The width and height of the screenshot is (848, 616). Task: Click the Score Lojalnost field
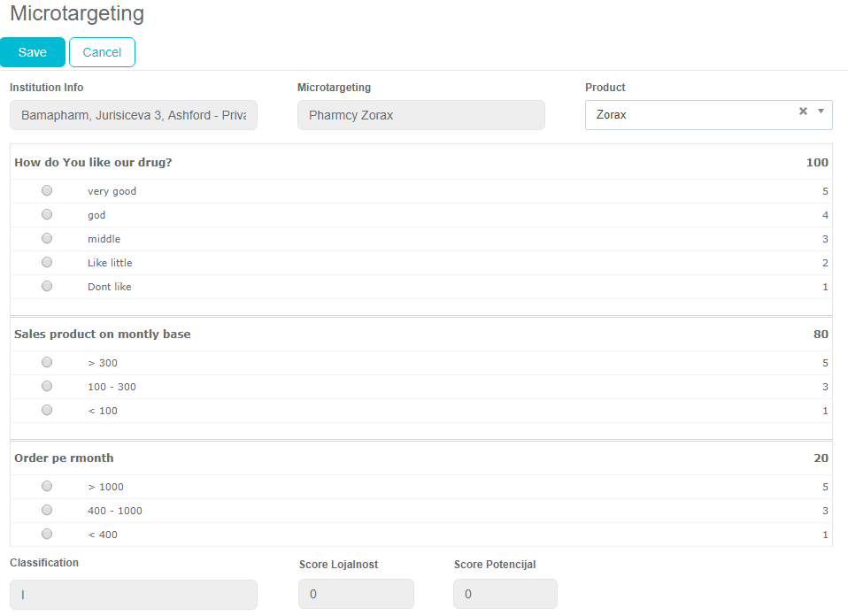[x=356, y=595]
